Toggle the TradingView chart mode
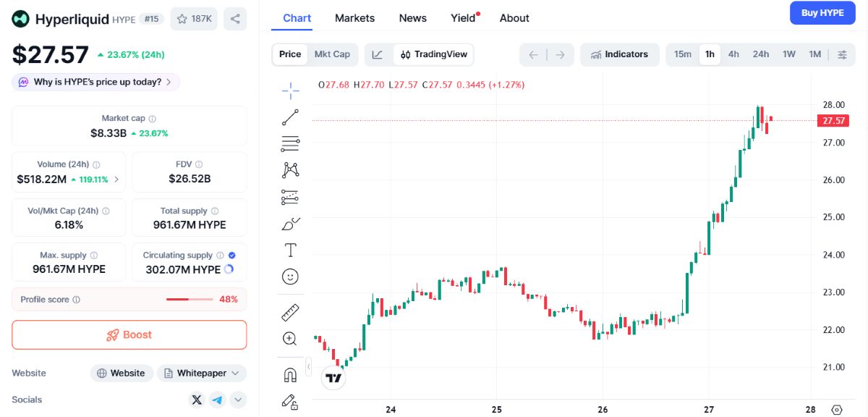Viewport: 868px width, 417px height. click(434, 54)
